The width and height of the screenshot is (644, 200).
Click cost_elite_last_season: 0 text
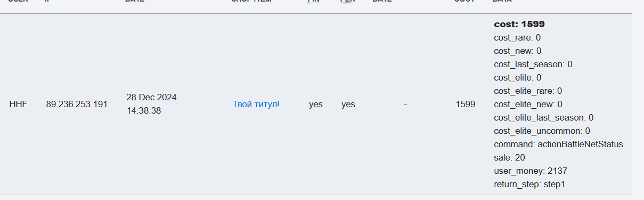544,118
